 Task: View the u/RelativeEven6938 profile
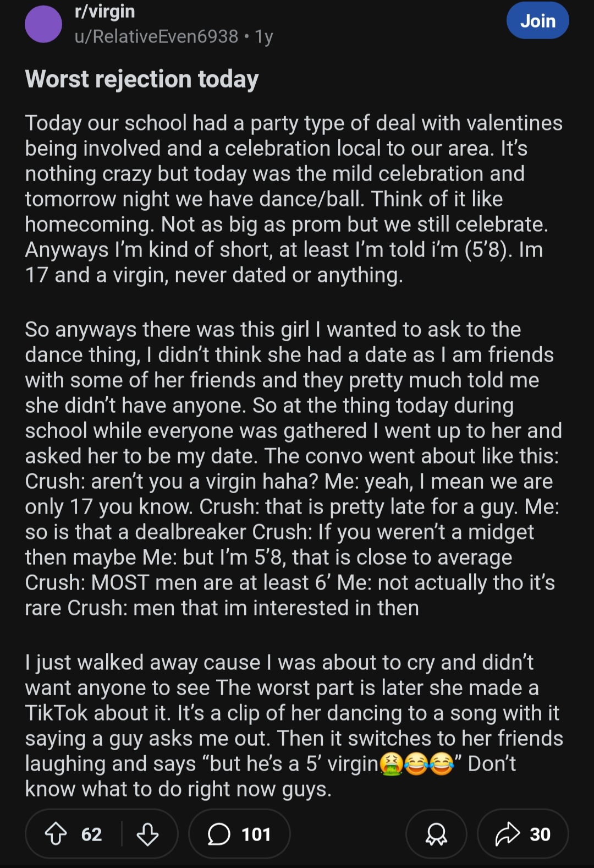click(156, 36)
